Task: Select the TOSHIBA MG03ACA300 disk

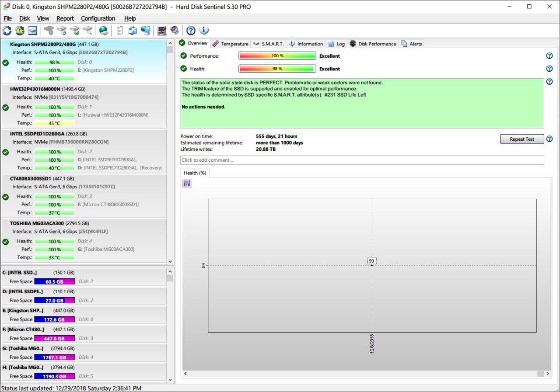Action: pyautogui.click(x=83, y=241)
